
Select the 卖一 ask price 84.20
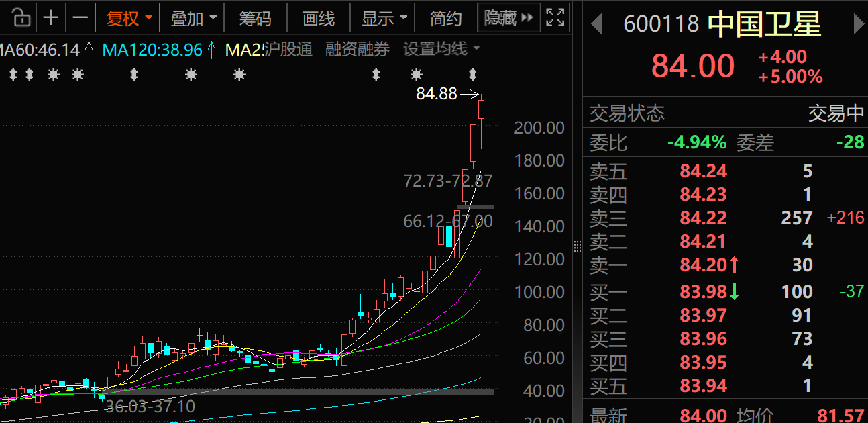click(x=703, y=265)
